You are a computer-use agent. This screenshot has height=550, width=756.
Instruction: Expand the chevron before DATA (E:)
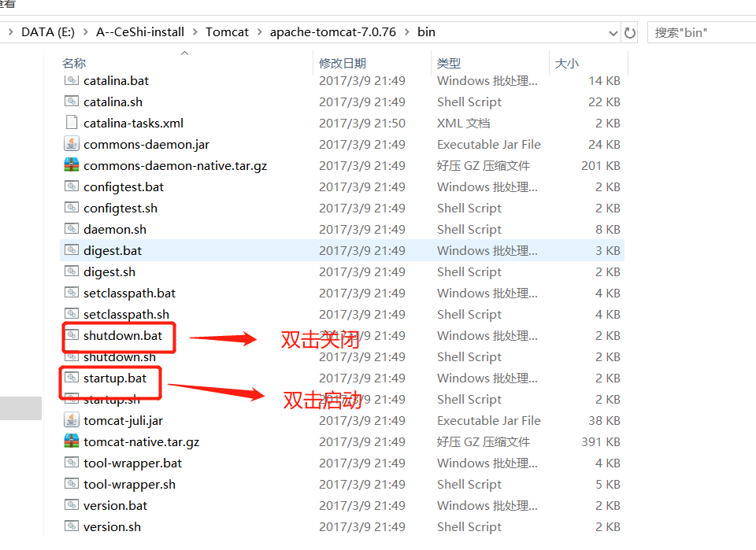click(x=10, y=32)
